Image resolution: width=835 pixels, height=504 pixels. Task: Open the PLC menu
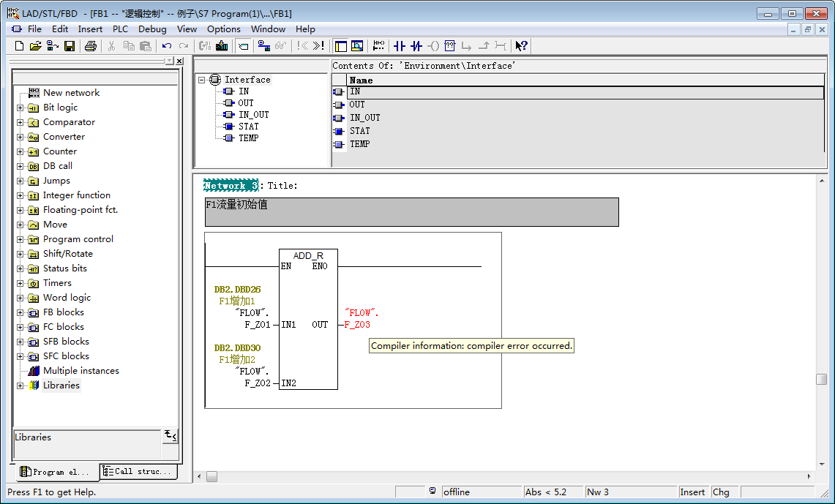120,29
